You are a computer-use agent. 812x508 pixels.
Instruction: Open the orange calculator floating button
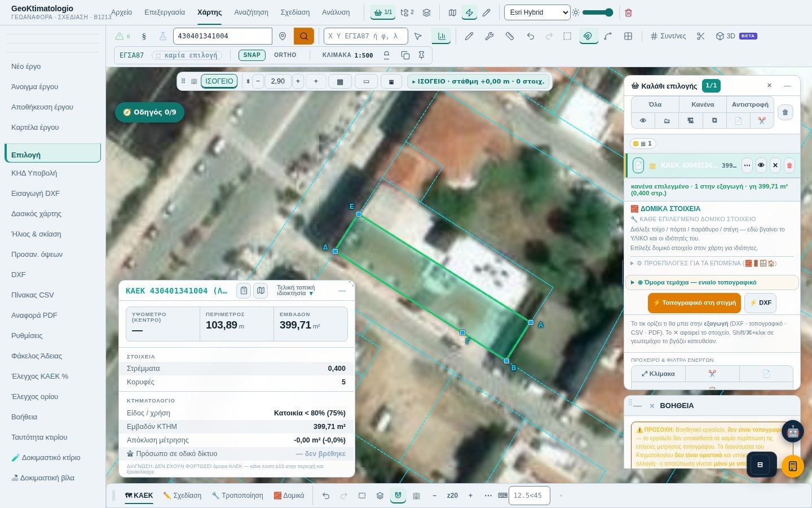tap(793, 466)
